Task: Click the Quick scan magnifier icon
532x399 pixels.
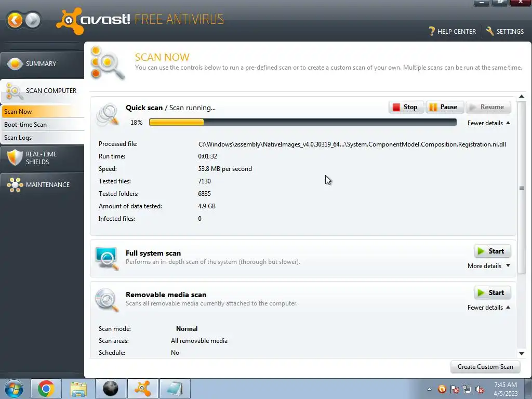Action: coord(108,115)
